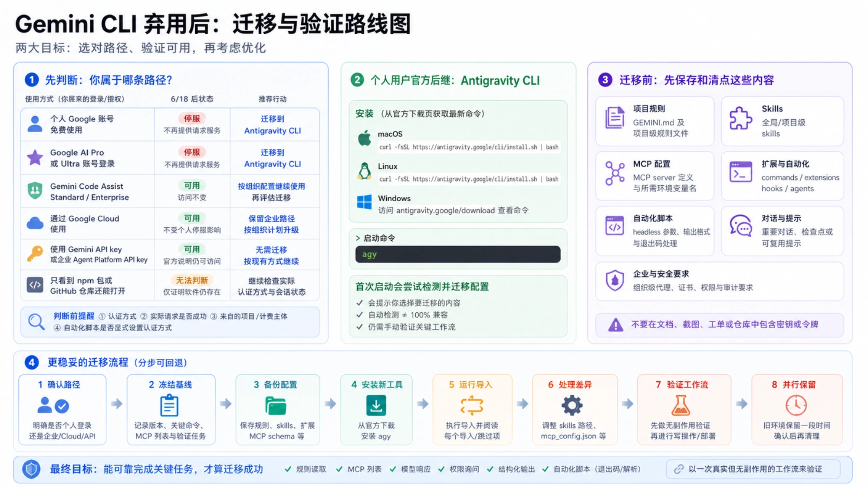This screenshot has height=488, width=868.
Task: Click the heading 首次启动会尝试检测并迁移配置
Action: click(422, 287)
